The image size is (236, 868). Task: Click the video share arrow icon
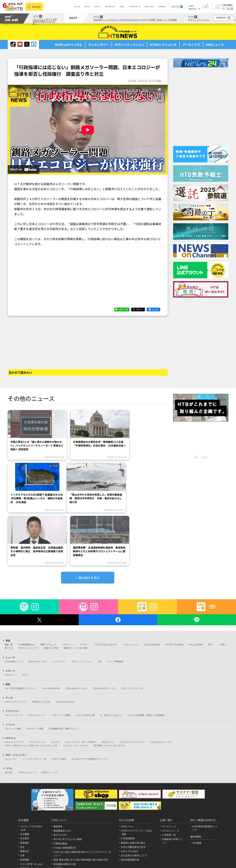pyautogui.click(x=159, y=90)
